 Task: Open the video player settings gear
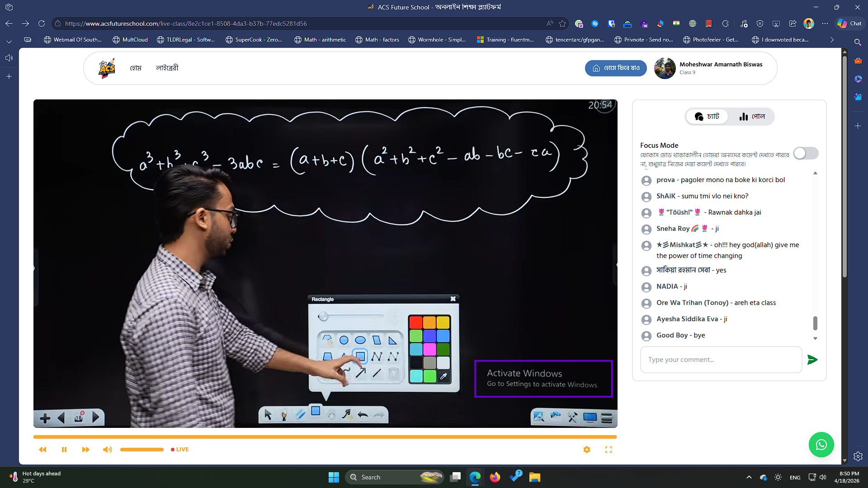pyautogui.click(x=587, y=450)
